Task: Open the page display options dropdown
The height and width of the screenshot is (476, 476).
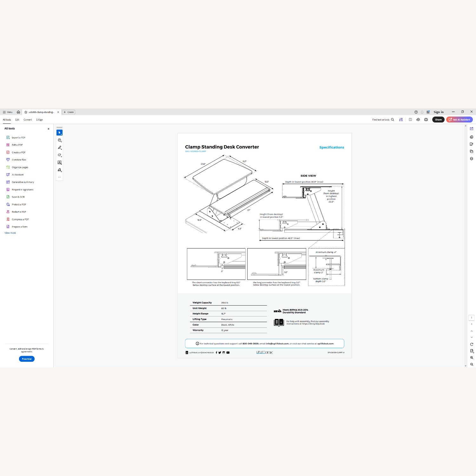Action: tap(472, 351)
